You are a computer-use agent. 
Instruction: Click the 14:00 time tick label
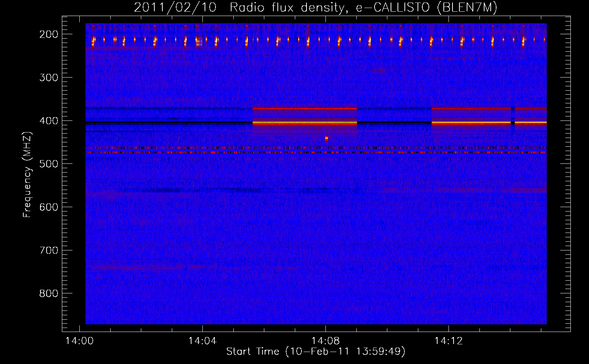tap(79, 341)
